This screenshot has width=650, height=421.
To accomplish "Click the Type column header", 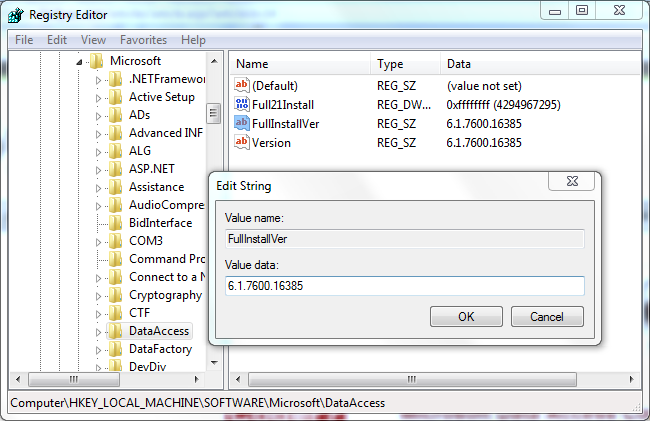I will [405, 64].
